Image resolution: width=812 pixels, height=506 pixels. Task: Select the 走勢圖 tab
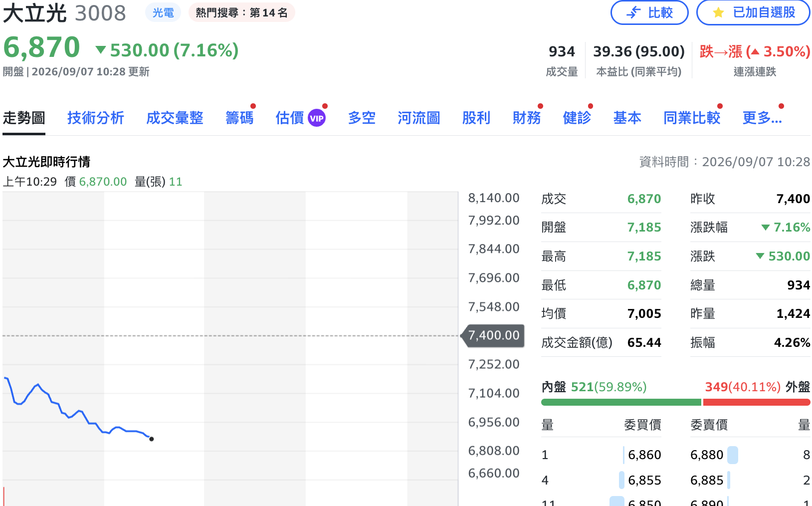[x=24, y=118]
